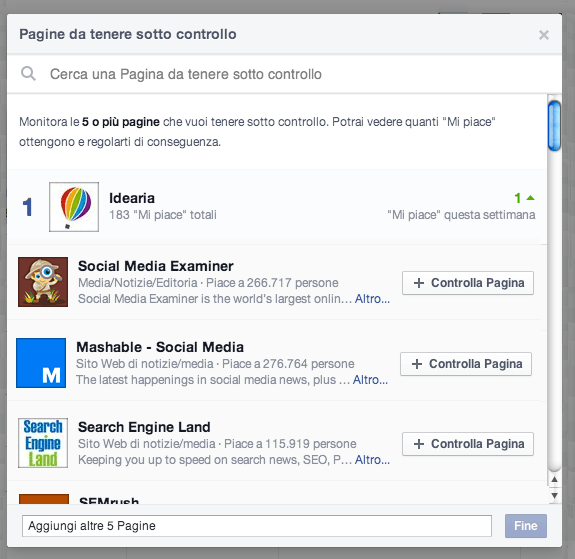Click 'Piace a 115.919 persone' text
This screenshot has height=559, width=575.
pos(290,444)
